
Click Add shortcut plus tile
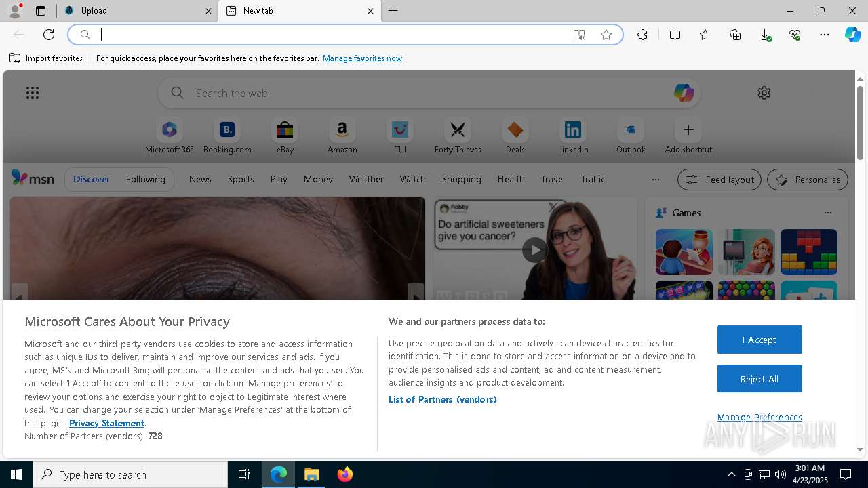tap(688, 136)
